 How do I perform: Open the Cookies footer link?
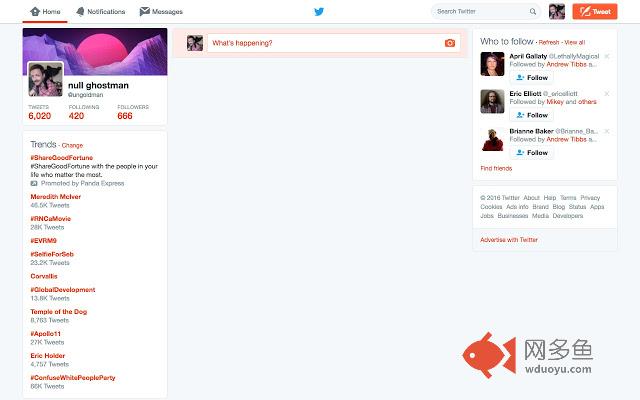(x=491, y=207)
